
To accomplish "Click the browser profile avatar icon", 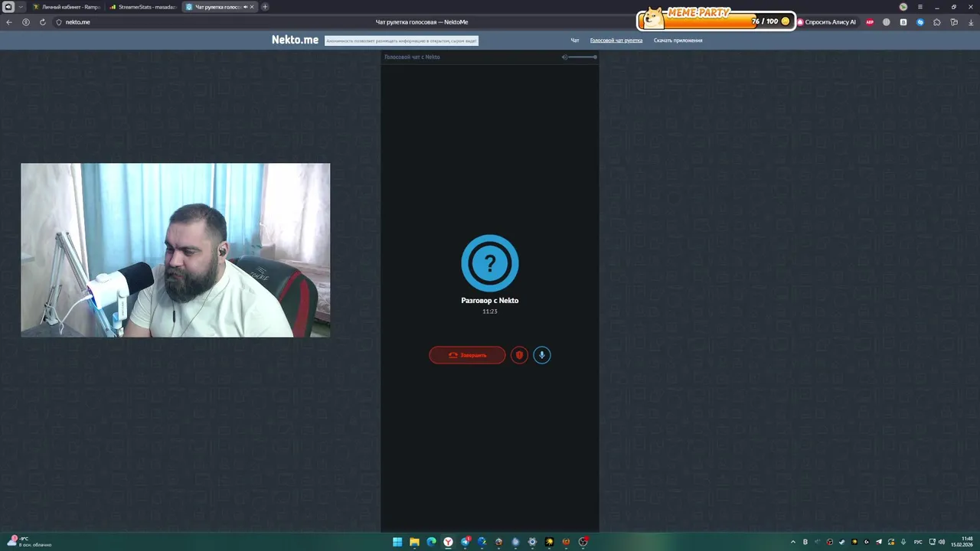I will pyautogui.click(x=903, y=7).
